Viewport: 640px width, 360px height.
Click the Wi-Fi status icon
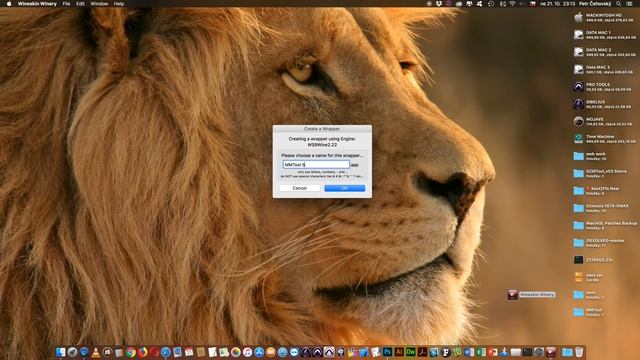(x=513, y=4)
